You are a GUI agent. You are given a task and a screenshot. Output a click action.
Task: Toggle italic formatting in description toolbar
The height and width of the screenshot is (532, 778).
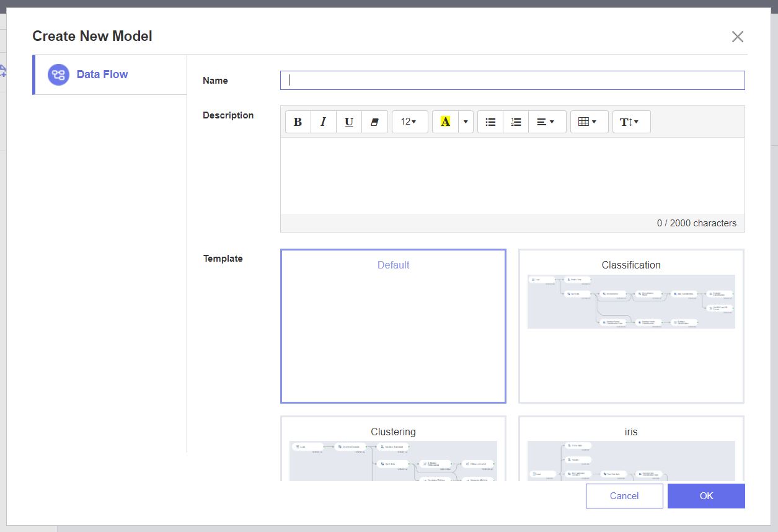tap(323, 122)
